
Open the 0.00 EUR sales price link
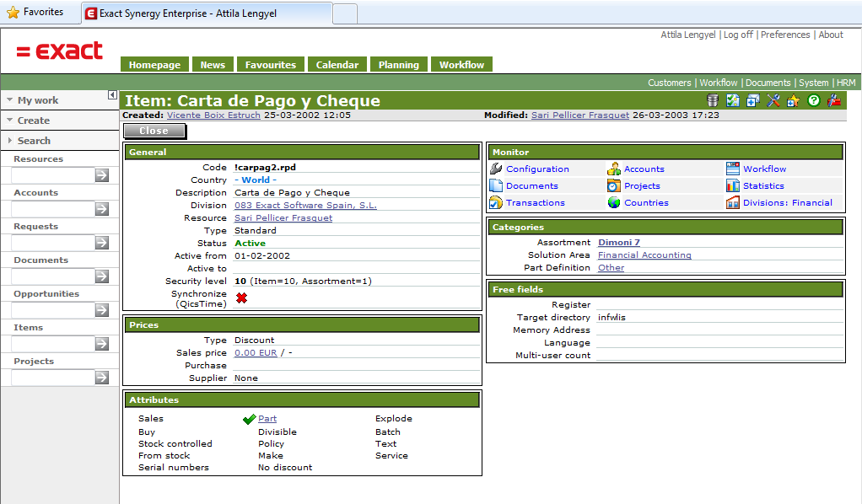256,352
